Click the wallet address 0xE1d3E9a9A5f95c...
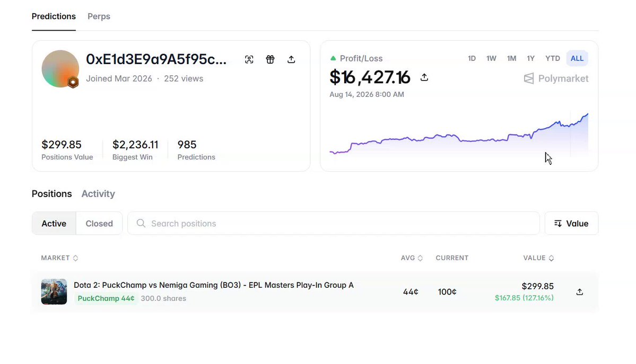Screen dimensions: 636x364 156,59
